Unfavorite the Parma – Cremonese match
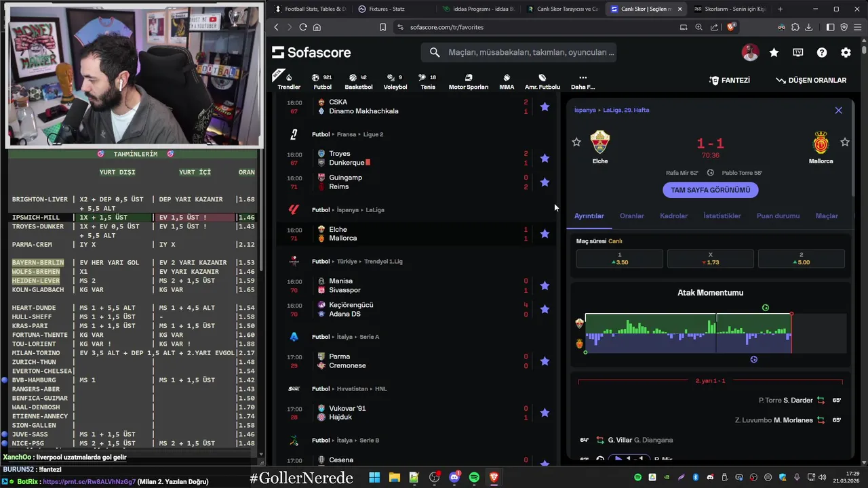This screenshot has width=868, height=488. (545, 361)
